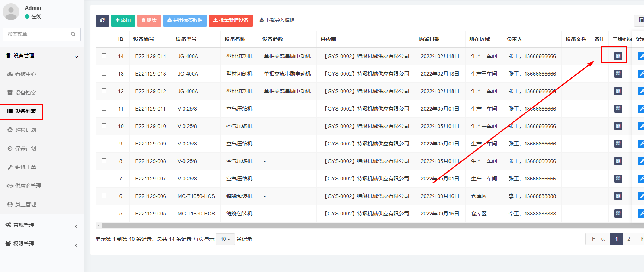Screen dimensions: 644x272
Task: Open the QR code for device E221129-013
Action: click(618, 74)
